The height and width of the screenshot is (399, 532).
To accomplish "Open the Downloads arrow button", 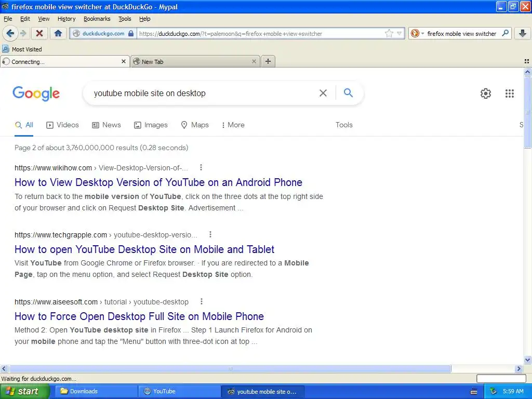I will pos(523,33).
